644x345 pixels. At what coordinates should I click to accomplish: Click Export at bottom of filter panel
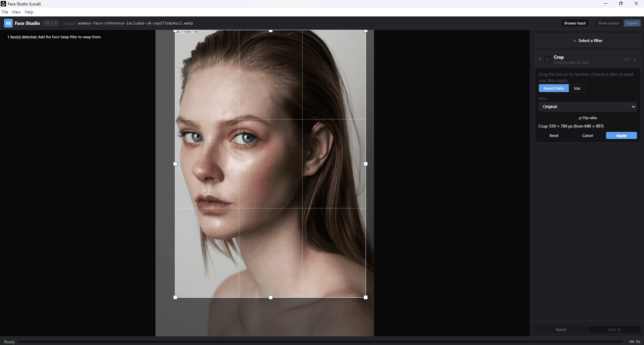(561, 330)
